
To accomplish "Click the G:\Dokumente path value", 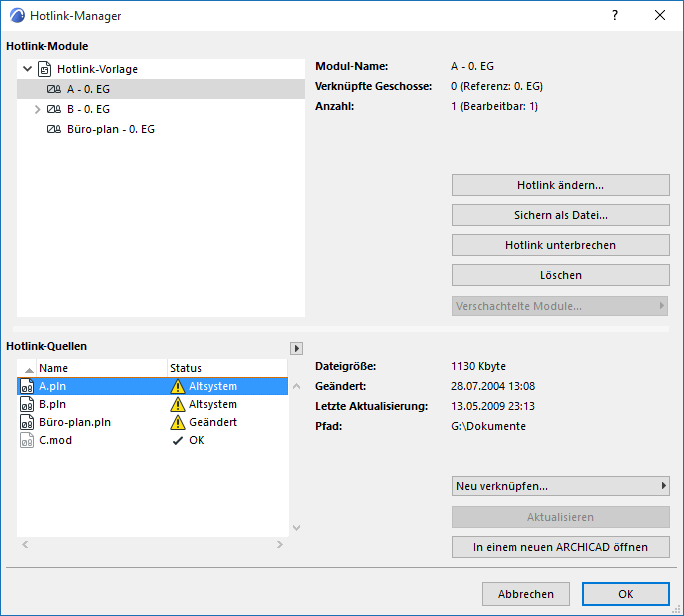I will 488,426.
